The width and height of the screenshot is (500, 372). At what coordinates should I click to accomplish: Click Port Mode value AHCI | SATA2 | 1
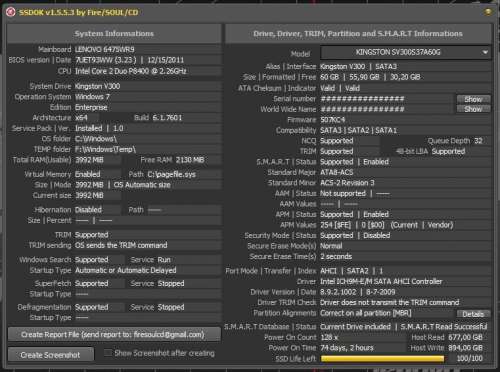pos(351,271)
